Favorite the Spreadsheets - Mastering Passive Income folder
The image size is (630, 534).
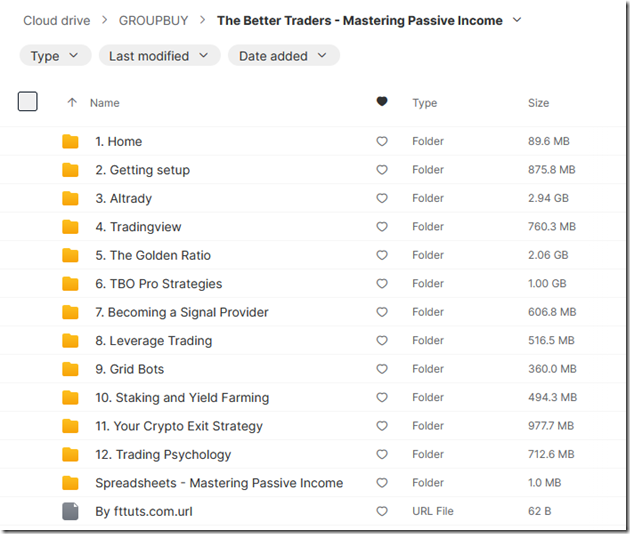[382, 483]
